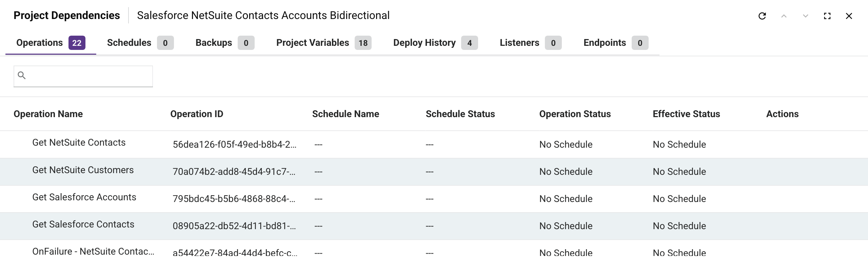Click the up chevron to go to the previous item
868x258 pixels.
pyautogui.click(x=784, y=16)
